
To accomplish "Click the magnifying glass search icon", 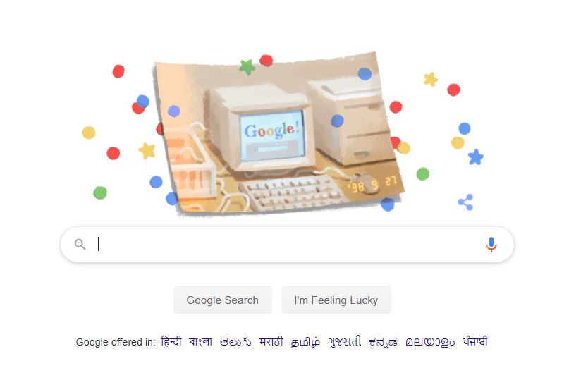I will 80,245.
